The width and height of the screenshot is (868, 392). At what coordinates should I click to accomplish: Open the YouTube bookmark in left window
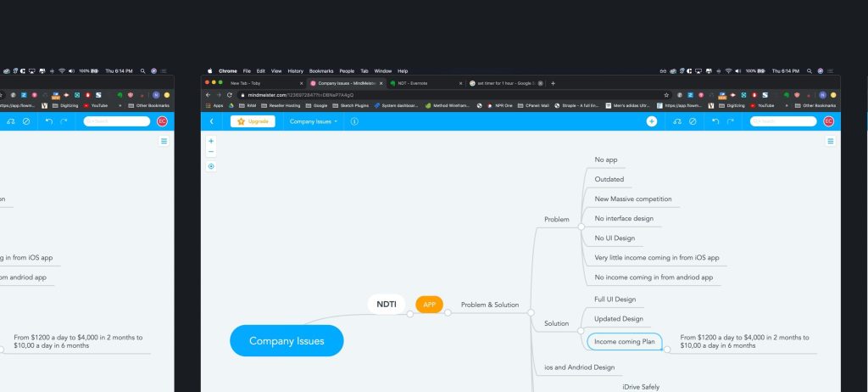[x=96, y=105]
